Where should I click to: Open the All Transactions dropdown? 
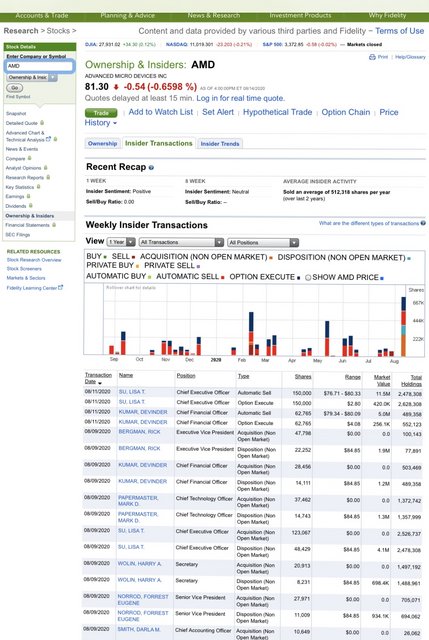tap(181, 242)
